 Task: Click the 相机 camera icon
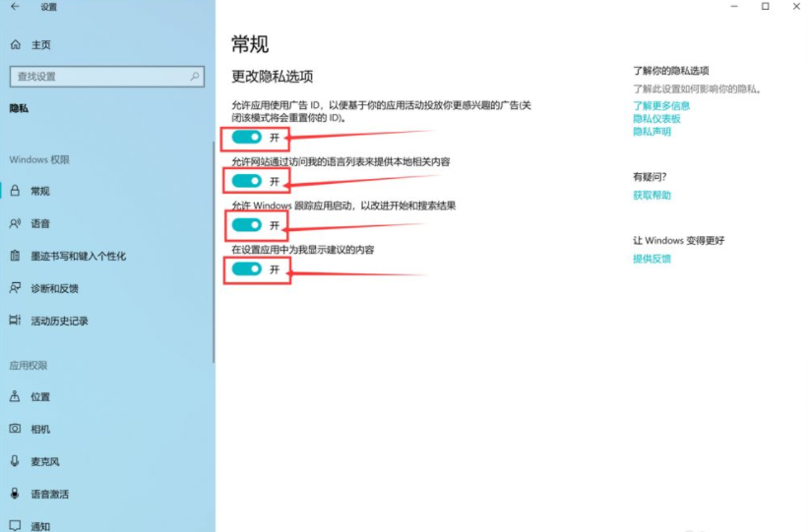[15, 429]
